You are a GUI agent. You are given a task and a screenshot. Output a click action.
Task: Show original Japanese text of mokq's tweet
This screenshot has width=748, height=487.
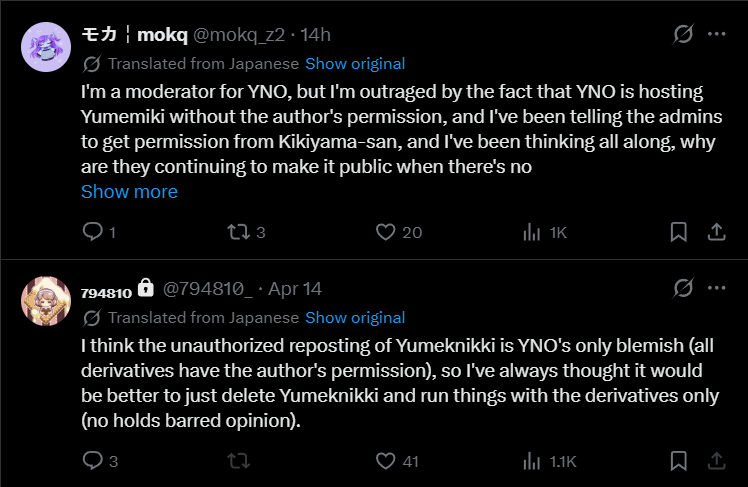point(355,63)
